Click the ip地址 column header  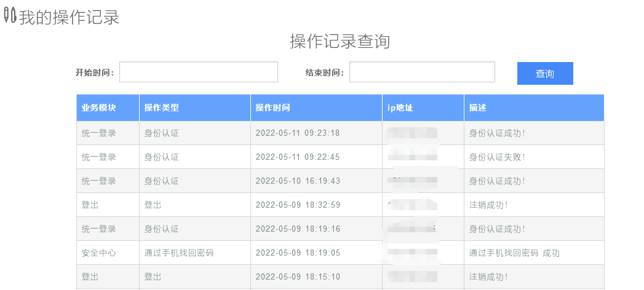click(x=400, y=108)
